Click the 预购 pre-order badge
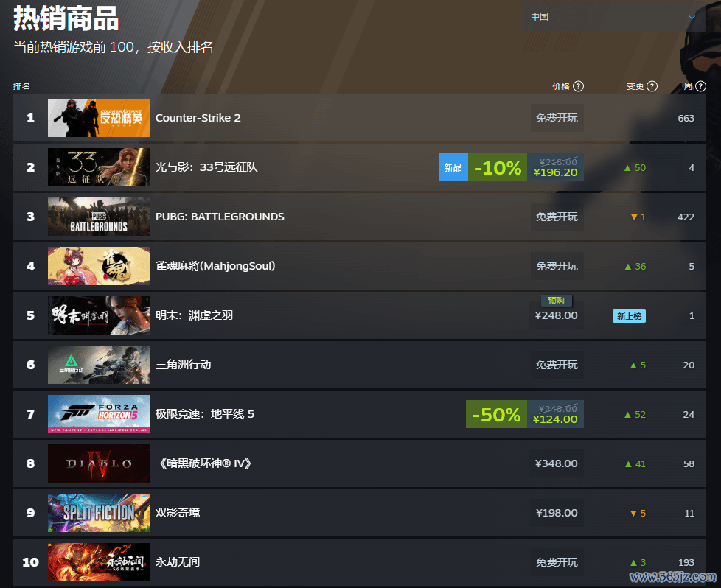This screenshot has width=721, height=588. (x=557, y=301)
